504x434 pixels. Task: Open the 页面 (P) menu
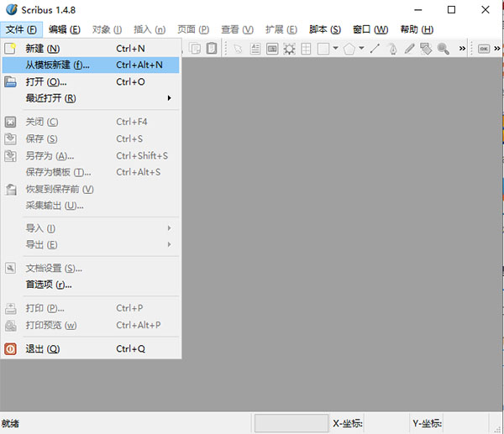click(x=193, y=29)
